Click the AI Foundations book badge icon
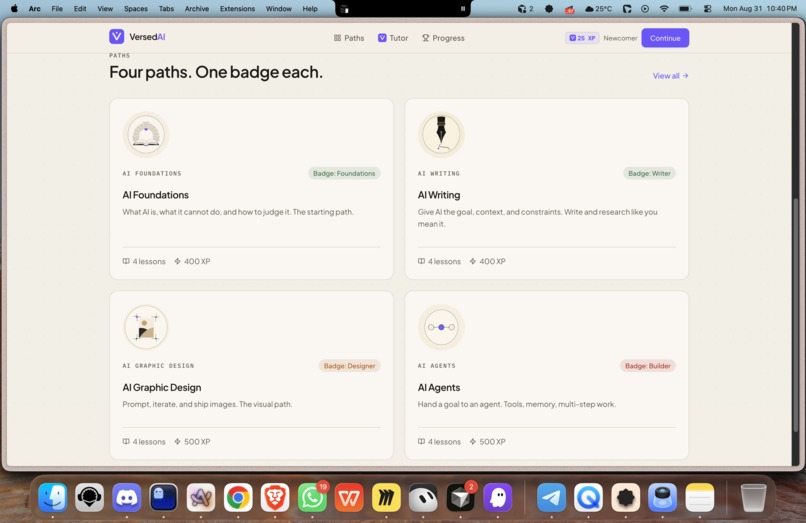Screen dimensions: 806x523 coord(146,135)
